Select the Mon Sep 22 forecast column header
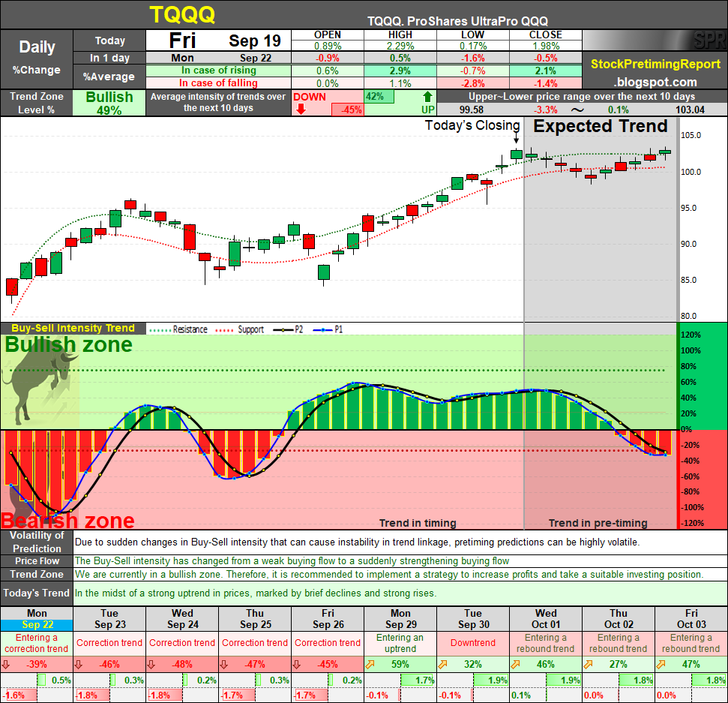Screen dimensions: 728x703 (37, 619)
